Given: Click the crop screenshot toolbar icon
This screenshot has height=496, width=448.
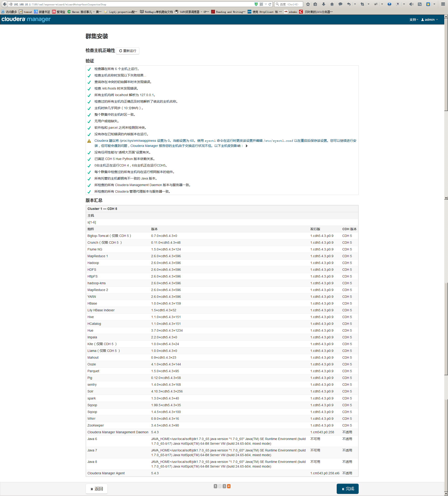Looking at the screenshot, I should pyautogui.click(x=362, y=4).
